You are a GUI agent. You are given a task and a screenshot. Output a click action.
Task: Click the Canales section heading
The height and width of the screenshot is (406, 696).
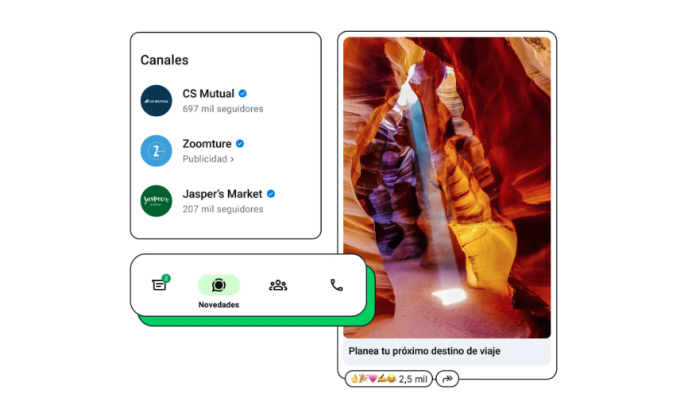(x=164, y=60)
